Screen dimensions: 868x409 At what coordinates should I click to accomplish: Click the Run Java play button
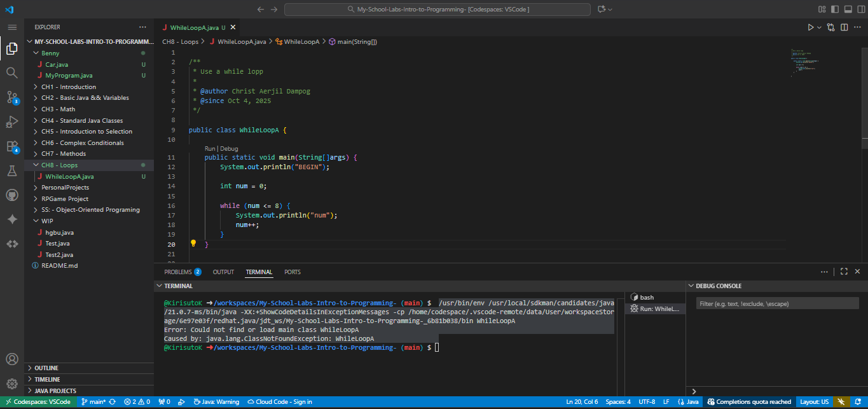pyautogui.click(x=810, y=27)
